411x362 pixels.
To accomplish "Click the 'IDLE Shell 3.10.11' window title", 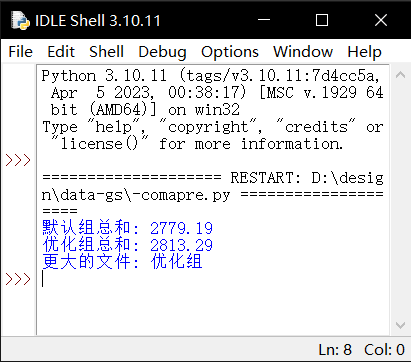I will point(98,21).
